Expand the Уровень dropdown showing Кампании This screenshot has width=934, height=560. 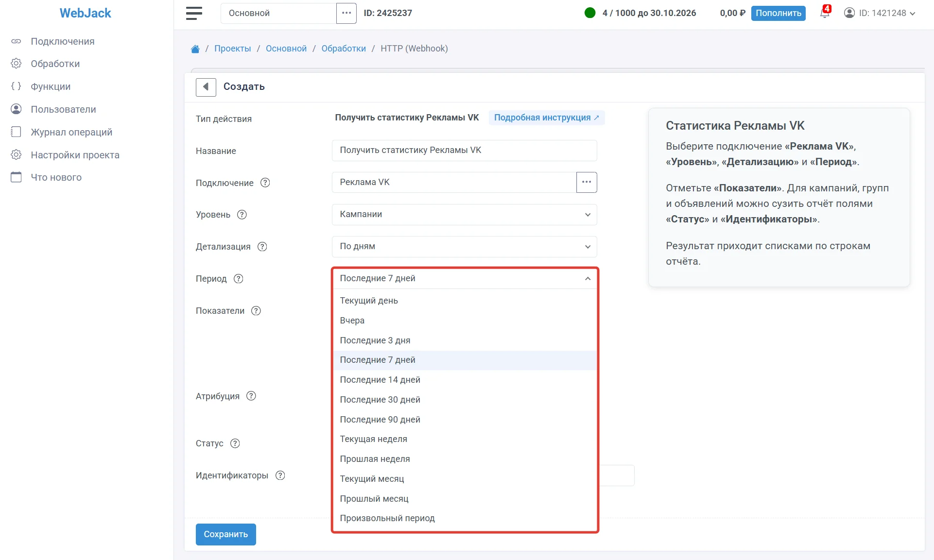tap(464, 215)
